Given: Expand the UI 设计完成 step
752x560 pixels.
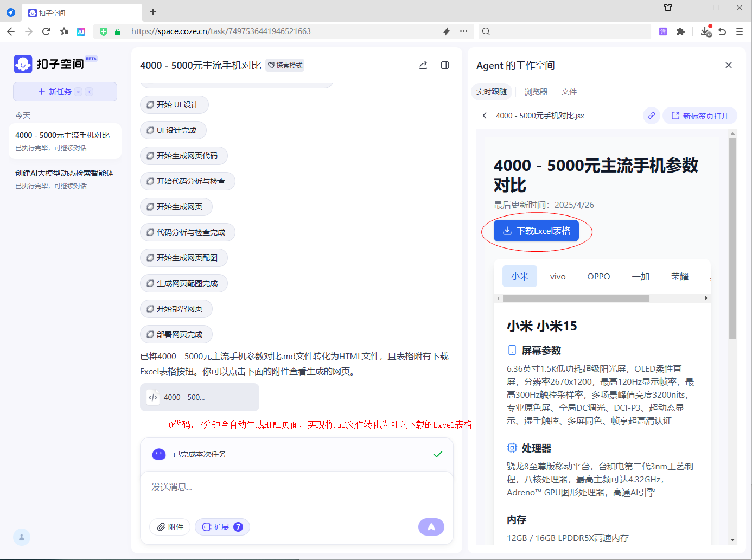Looking at the screenshot, I should coord(173,130).
